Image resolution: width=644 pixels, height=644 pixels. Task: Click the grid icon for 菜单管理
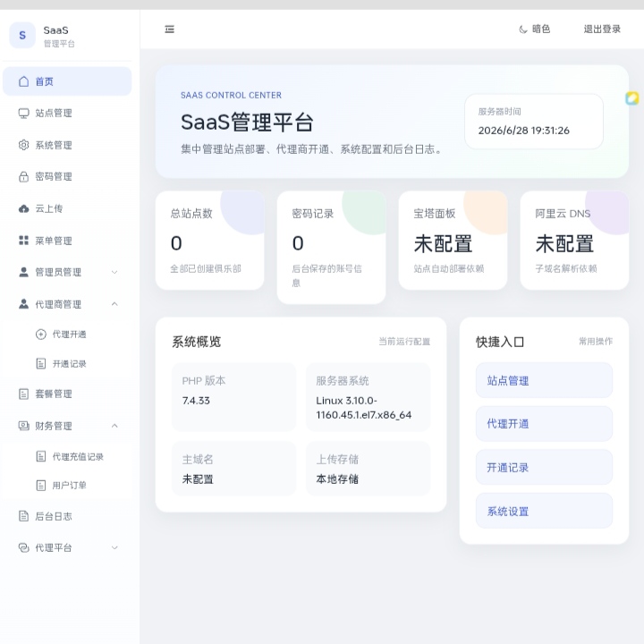click(x=24, y=241)
